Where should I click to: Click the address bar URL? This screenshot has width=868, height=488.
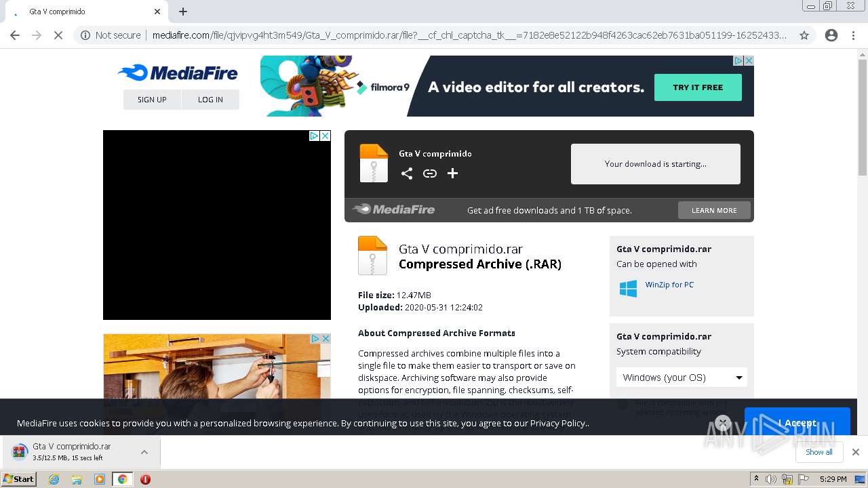[x=469, y=35]
